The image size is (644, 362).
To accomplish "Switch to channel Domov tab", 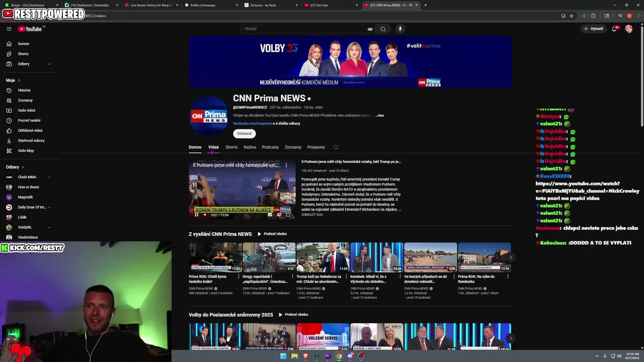I will pyautogui.click(x=195, y=147).
